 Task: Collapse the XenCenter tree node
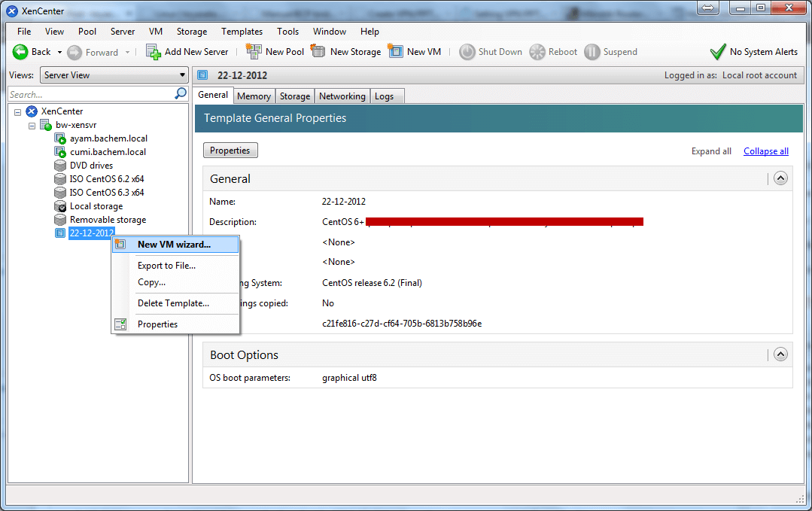pos(17,112)
